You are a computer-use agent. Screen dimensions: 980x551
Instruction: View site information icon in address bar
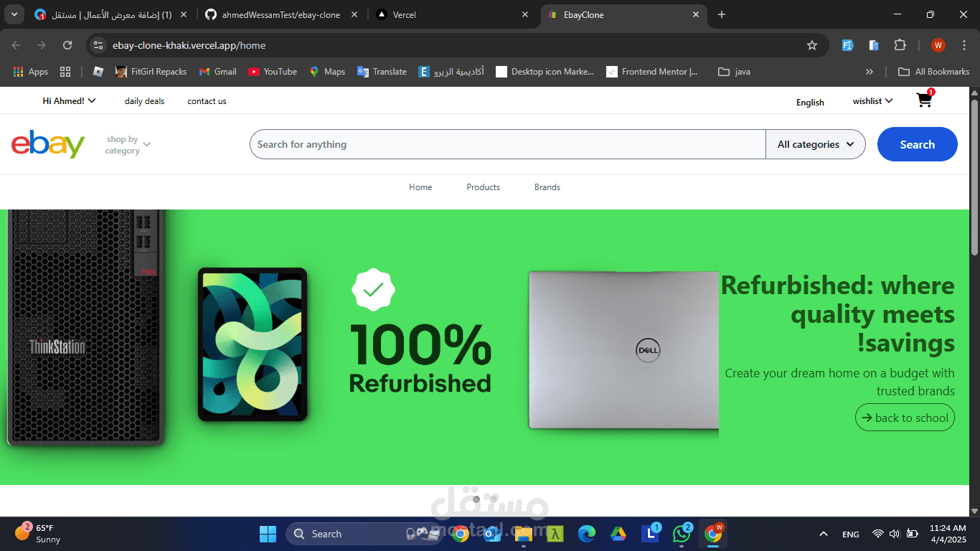(x=99, y=45)
